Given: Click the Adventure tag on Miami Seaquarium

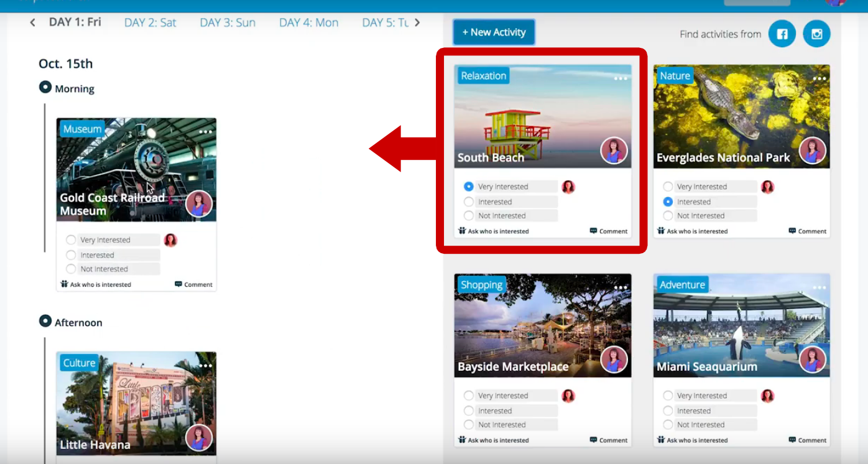Looking at the screenshot, I should [x=682, y=285].
